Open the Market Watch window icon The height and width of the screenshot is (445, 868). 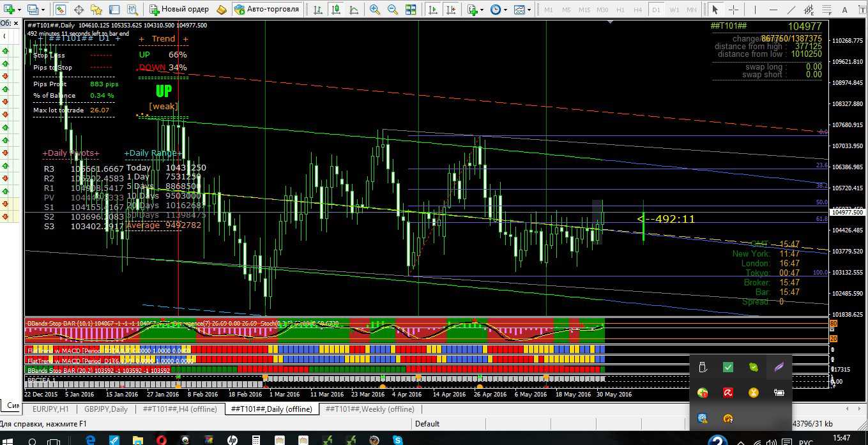pos(61,10)
